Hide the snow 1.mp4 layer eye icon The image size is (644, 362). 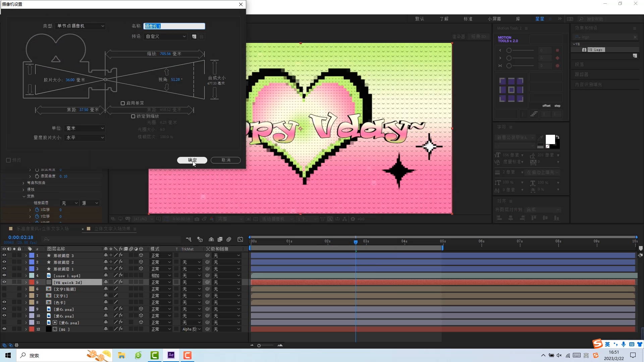(4, 276)
